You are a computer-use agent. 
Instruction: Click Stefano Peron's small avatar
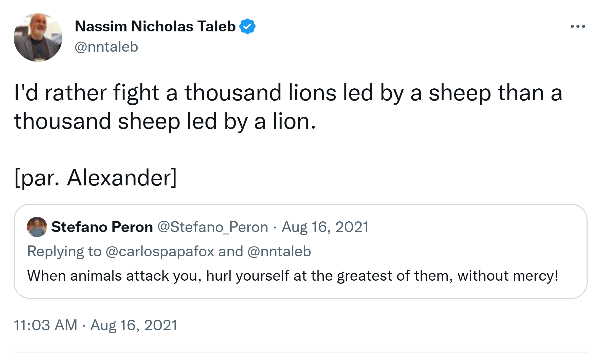coord(37,227)
